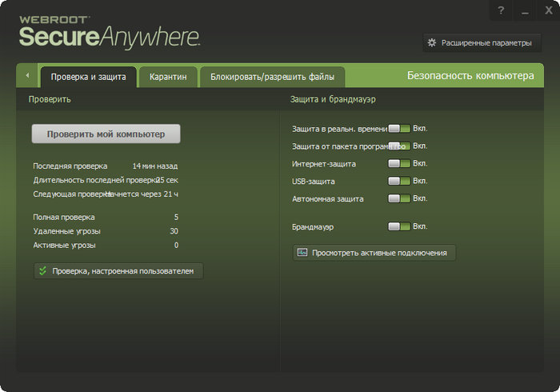Viewport: 560px width, 392px height.
Task: Turn off Автономная защита switch
Action: tap(399, 198)
